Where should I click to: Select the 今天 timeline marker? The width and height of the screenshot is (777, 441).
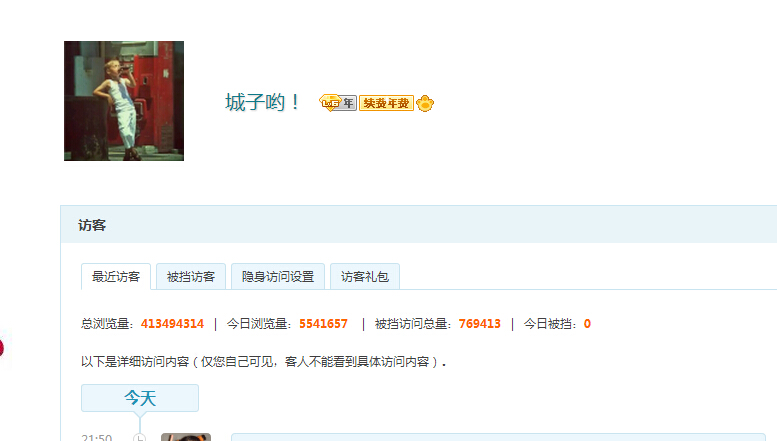(140, 398)
